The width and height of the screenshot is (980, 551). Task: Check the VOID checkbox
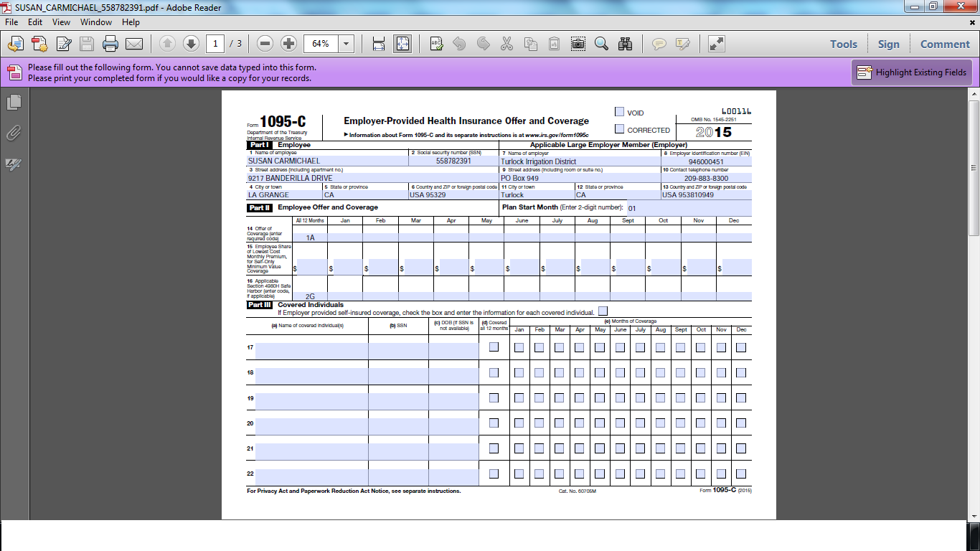[x=619, y=112]
